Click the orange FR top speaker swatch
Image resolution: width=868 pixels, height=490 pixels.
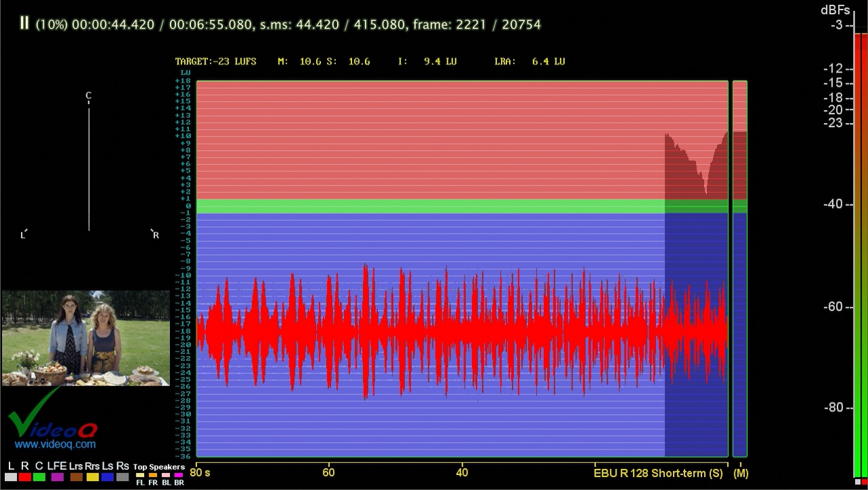(x=153, y=475)
